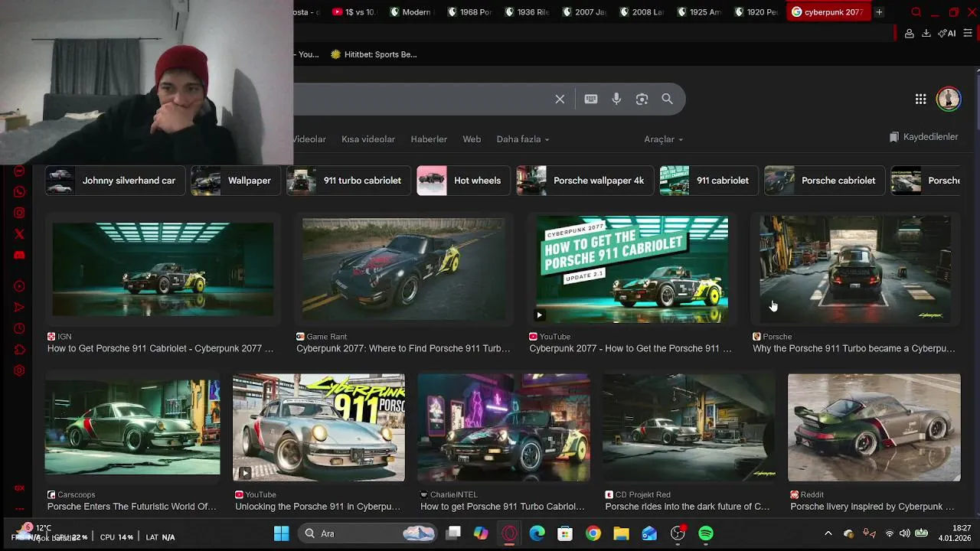980x551 pixels.
Task: Open Kaydedilenler saved items
Action: click(x=924, y=137)
